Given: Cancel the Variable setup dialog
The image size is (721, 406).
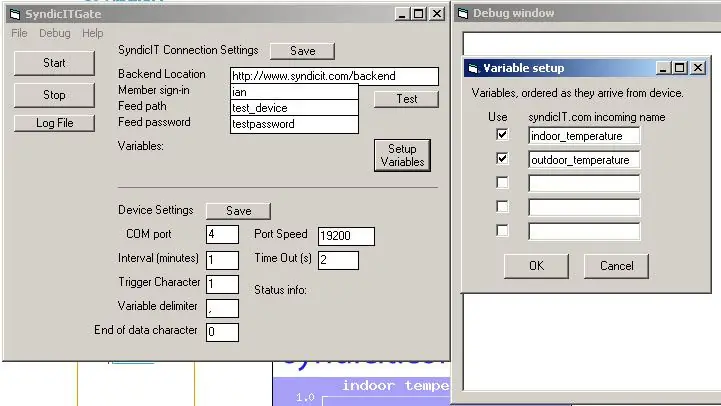Looking at the screenshot, I should [616, 266].
